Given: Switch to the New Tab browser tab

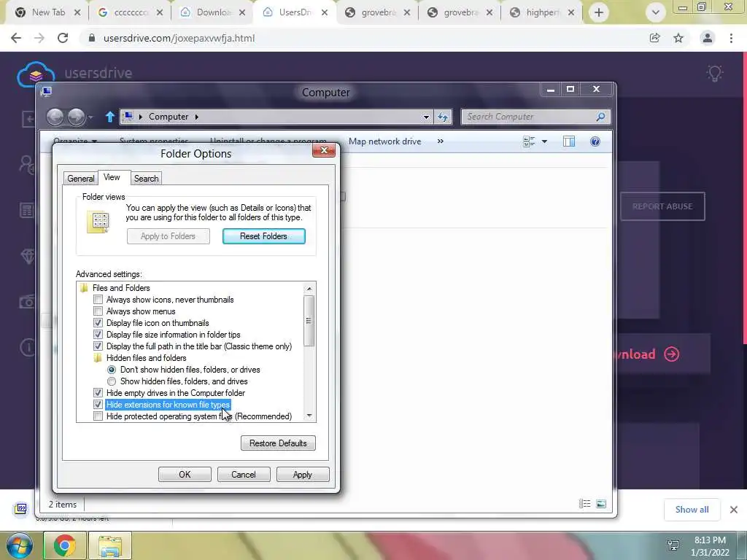Looking at the screenshot, I should tap(48, 12).
